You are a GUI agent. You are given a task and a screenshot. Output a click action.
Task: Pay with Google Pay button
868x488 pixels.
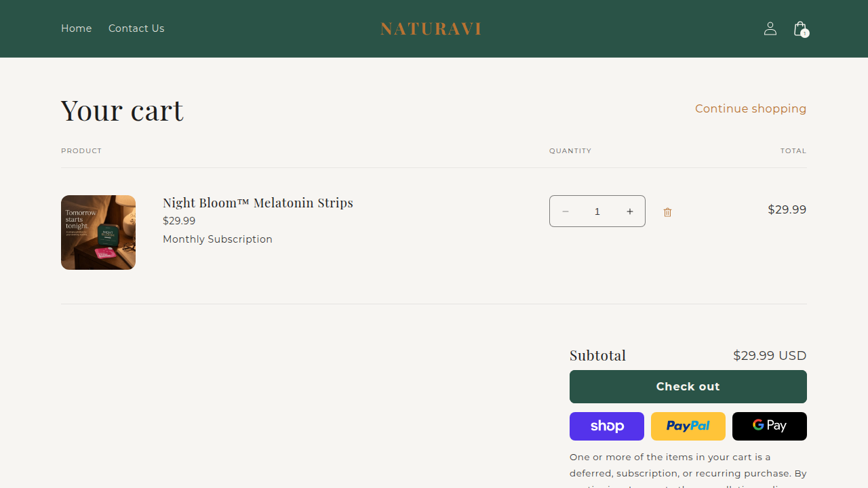pyautogui.click(x=770, y=426)
